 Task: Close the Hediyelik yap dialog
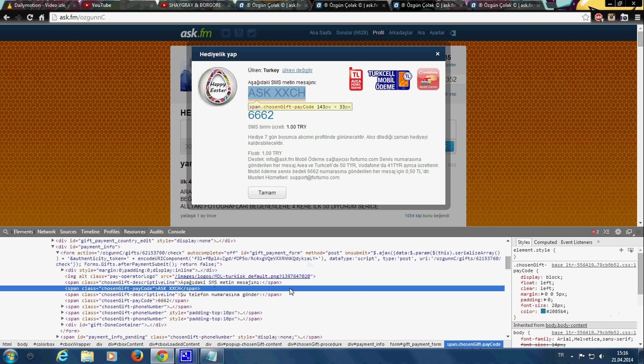(x=438, y=54)
